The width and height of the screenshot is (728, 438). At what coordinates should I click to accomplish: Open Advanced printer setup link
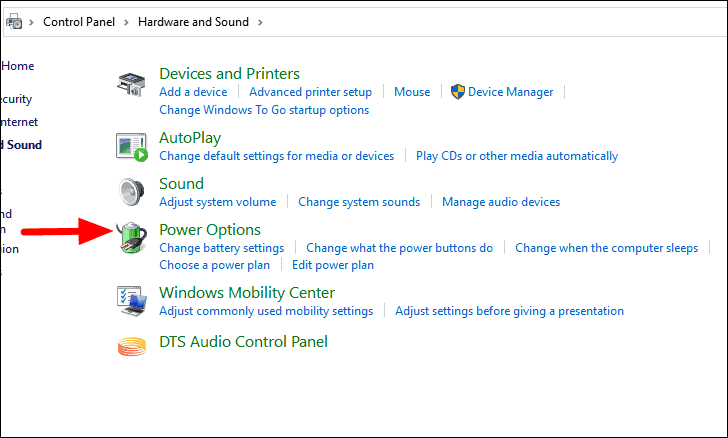[x=310, y=92]
